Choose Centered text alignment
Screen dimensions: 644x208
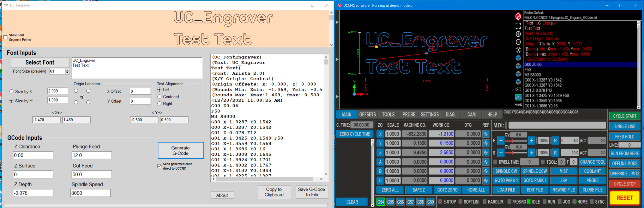tap(159, 97)
